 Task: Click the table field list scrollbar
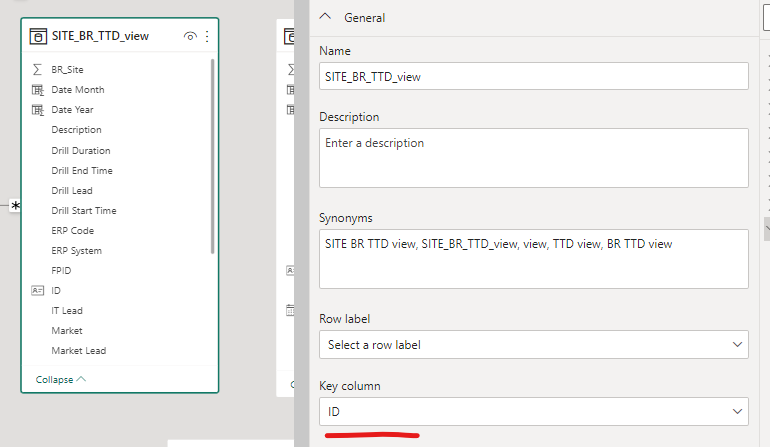pos(213,156)
